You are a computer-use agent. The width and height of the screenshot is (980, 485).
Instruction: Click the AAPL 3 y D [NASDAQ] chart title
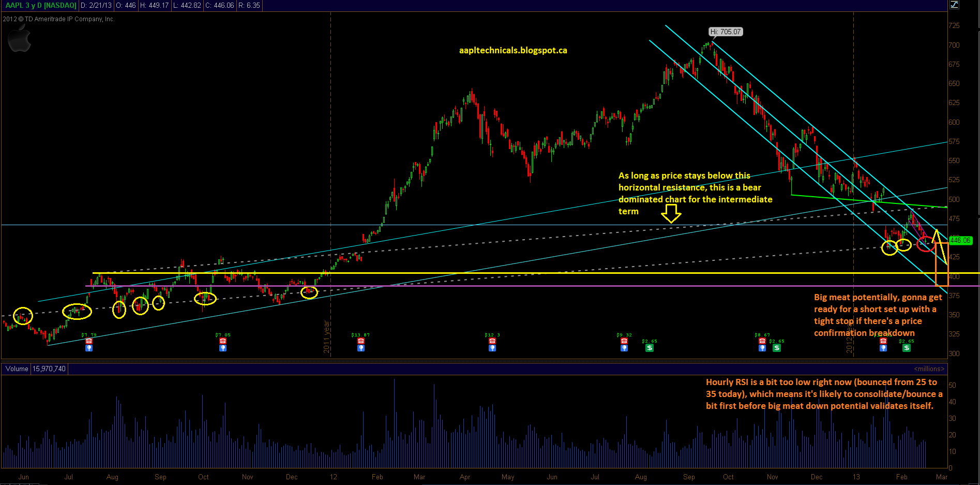click(41, 5)
